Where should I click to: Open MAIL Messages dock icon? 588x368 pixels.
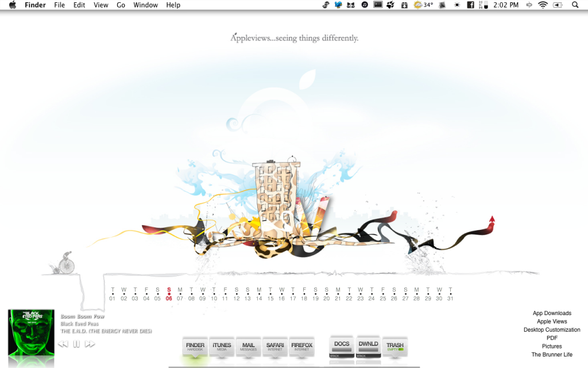tap(248, 347)
